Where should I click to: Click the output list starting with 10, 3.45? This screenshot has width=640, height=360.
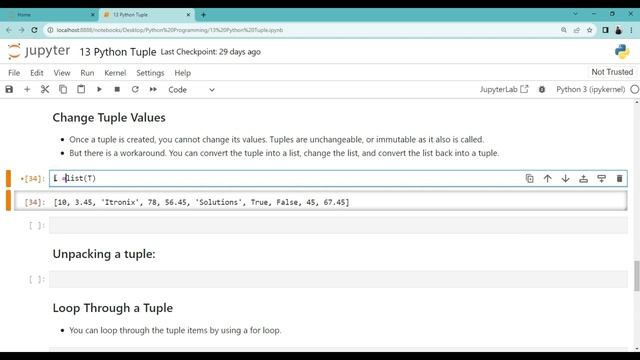click(201, 202)
